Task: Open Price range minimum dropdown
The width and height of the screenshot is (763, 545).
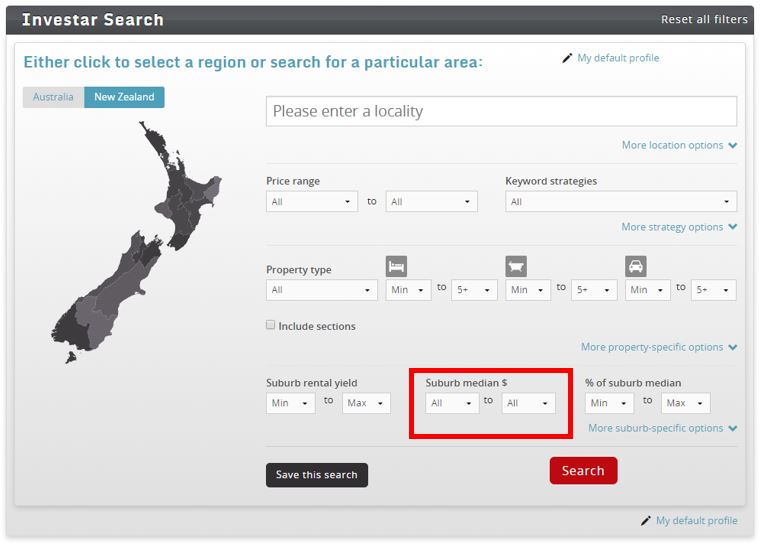Action: 311,201
